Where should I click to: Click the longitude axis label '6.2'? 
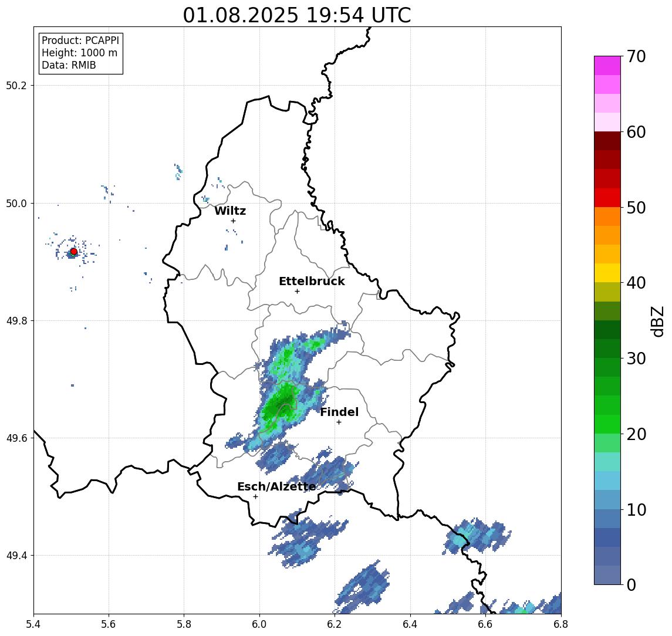click(335, 624)
